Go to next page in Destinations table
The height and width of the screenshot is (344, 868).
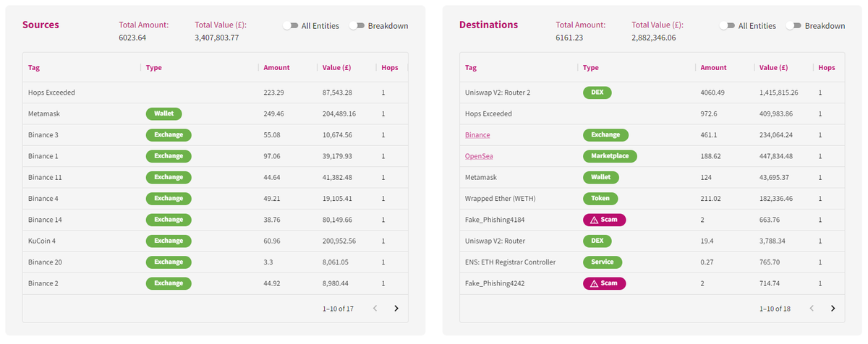(833, 308)
